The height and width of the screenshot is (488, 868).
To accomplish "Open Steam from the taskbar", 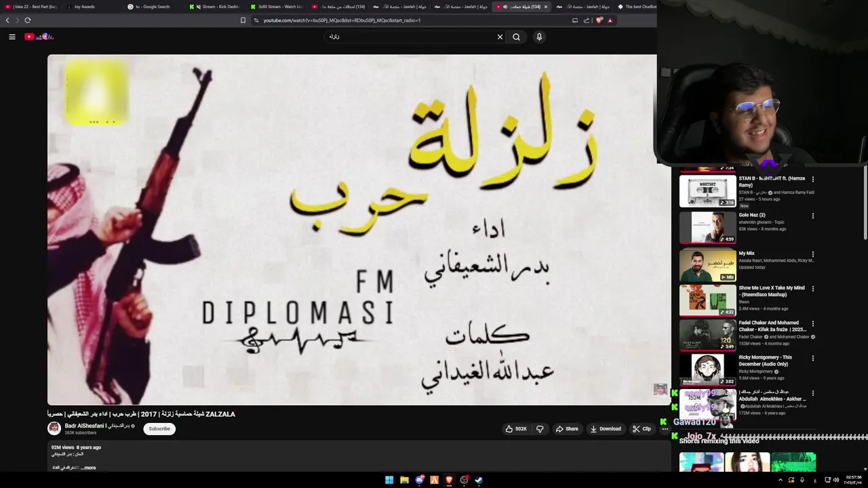I will click(479, 480).
